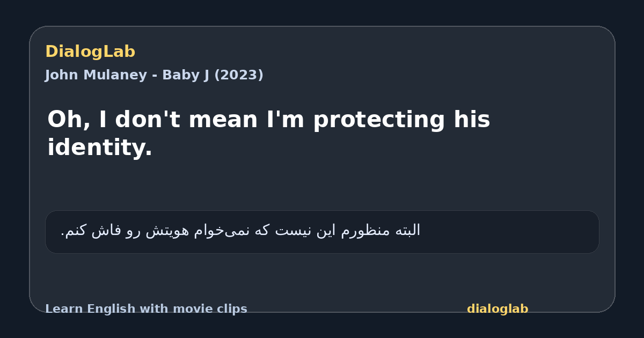Click "Learn English with movie clips" tagline

[x=146, y=309]
